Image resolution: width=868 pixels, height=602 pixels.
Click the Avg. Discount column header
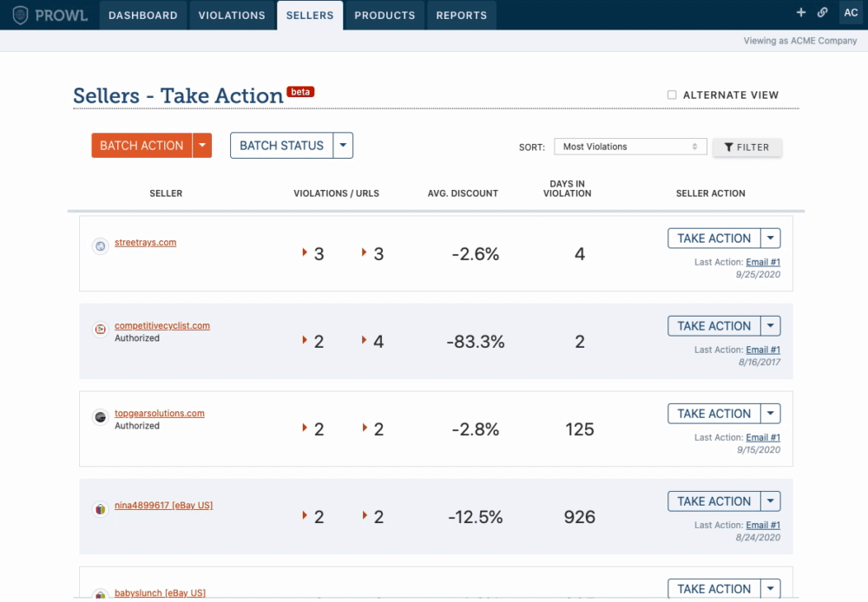[463, 193]
